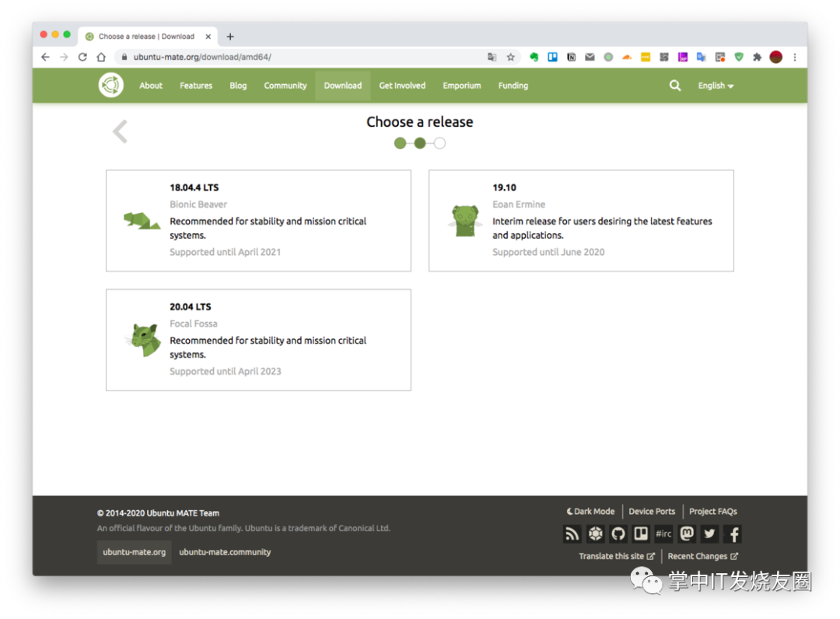Click the translate page icon in address bar
This screenshot has width=840, height=619.
(492, 57)
